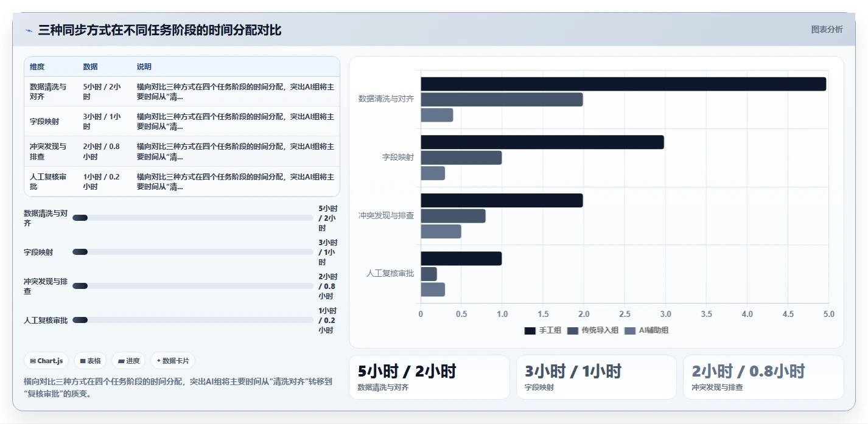The width and height of the screenshot is (868, 424).
Task: Toggle the 传统导入组 legend item
Action: (x=592, y=330)
